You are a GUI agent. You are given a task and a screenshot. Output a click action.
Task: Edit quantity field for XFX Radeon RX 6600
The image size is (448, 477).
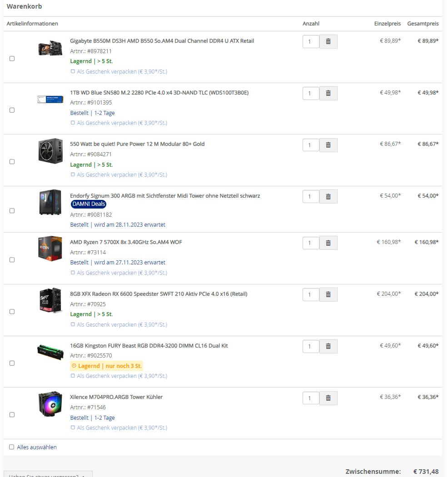pyautogui.click(x=311, y=294)
